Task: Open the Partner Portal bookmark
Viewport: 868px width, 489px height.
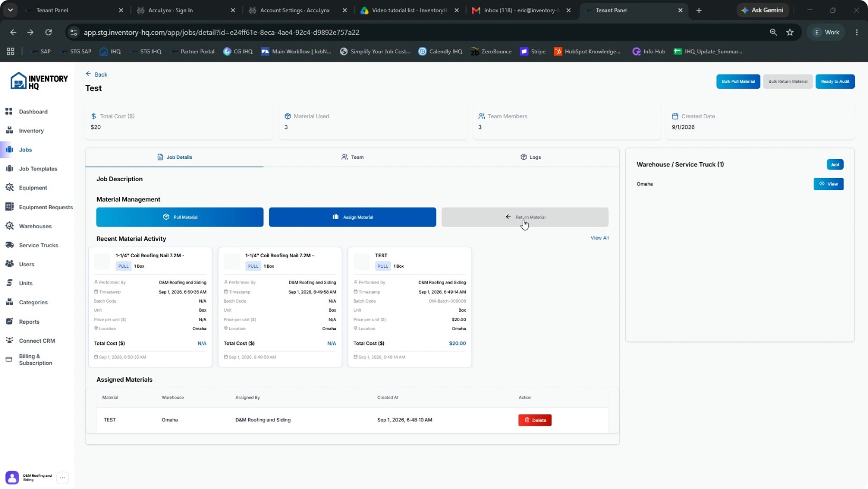Action: point(192,51)
